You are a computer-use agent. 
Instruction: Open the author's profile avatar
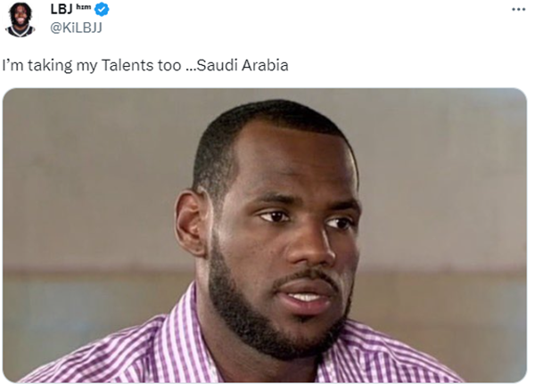[20, 18]
